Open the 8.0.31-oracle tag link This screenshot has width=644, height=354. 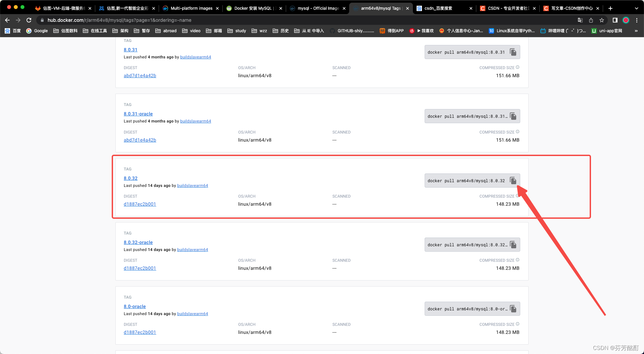pos(138,114)
